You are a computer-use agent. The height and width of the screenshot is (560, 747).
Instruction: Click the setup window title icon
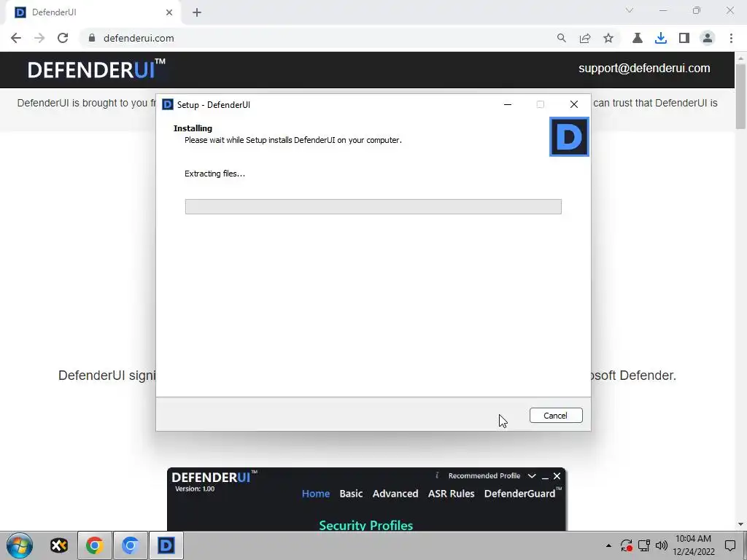[x=168, y=104]
